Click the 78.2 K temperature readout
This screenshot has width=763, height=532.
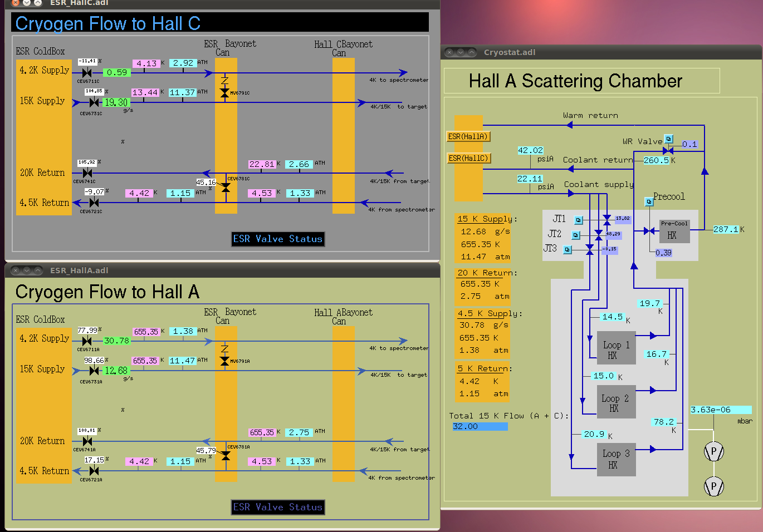[x=664, y=422]
